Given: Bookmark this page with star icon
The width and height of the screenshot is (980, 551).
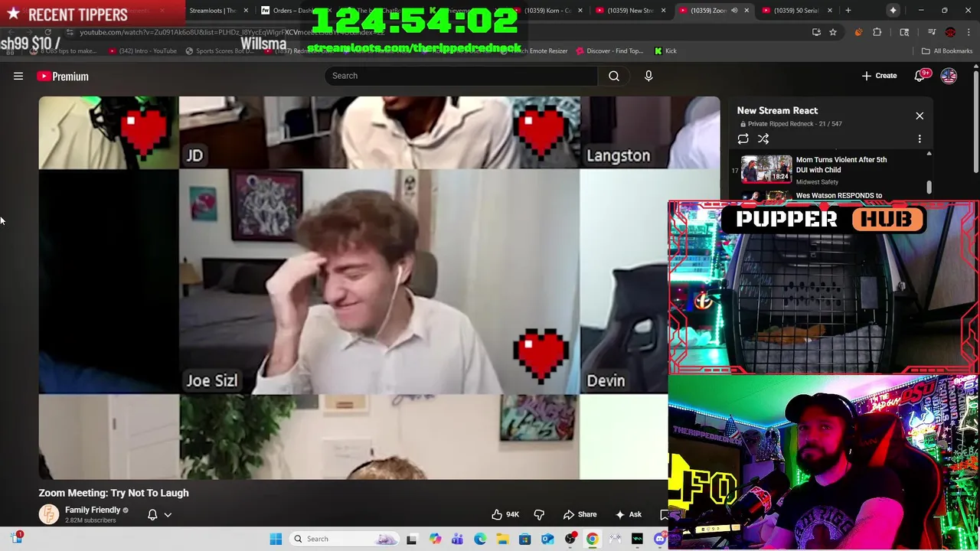Looking at the screenshot, I should click(x=833, y=32).
